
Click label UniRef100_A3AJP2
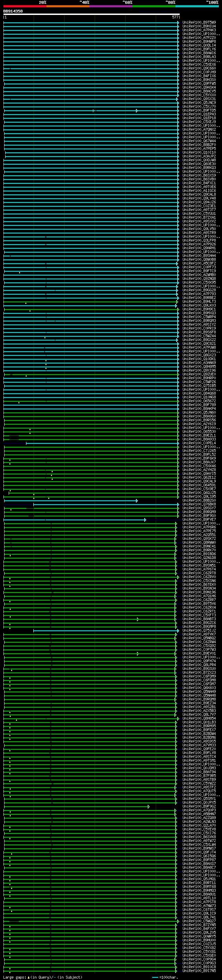tap(199, 156)
